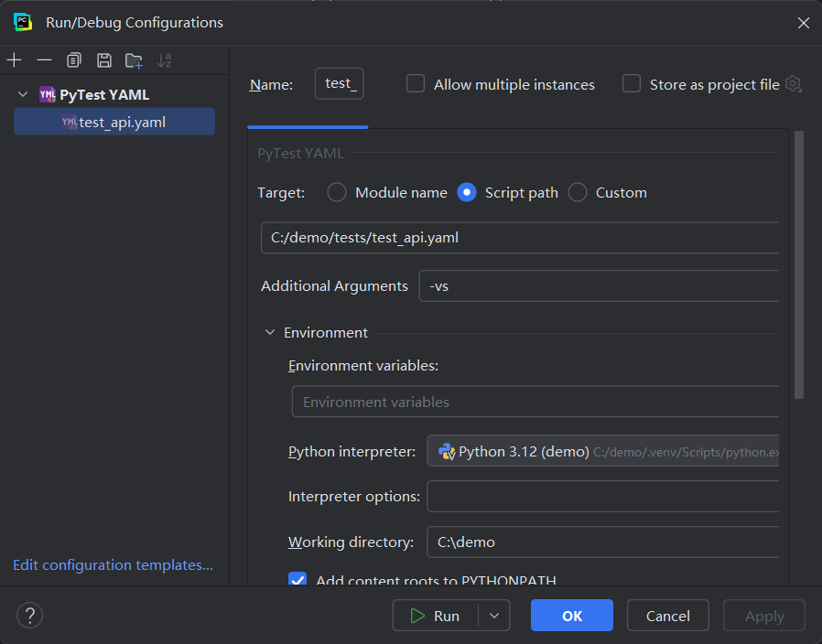Enable Allow multiple instances checkbox
The height and width of the screenshot is (644, 822).
(416, 84)
